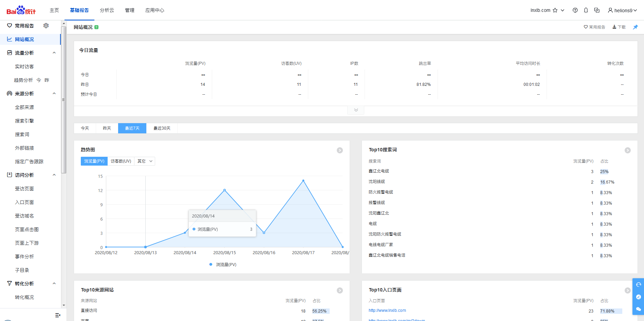Viewport: 644px width, 321px height.
Task: Collapse the 访问分析 section chevron
Action: (54, 175)
